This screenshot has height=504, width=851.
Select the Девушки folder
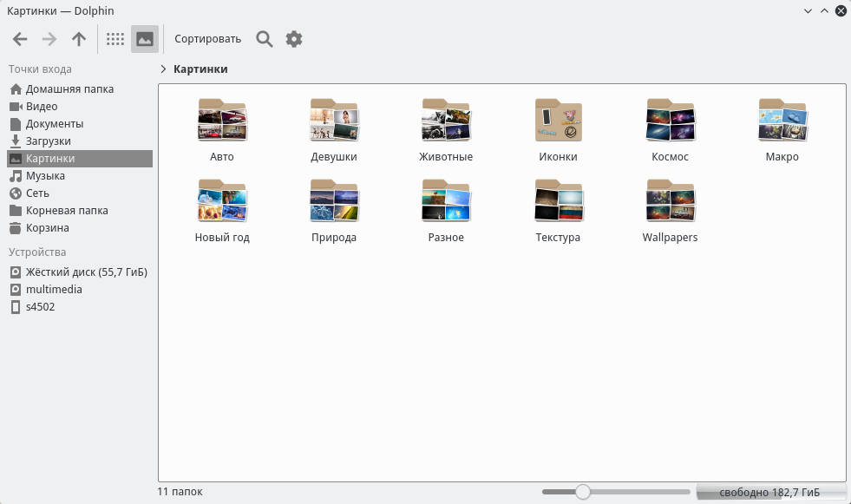[x=334, y=130]
